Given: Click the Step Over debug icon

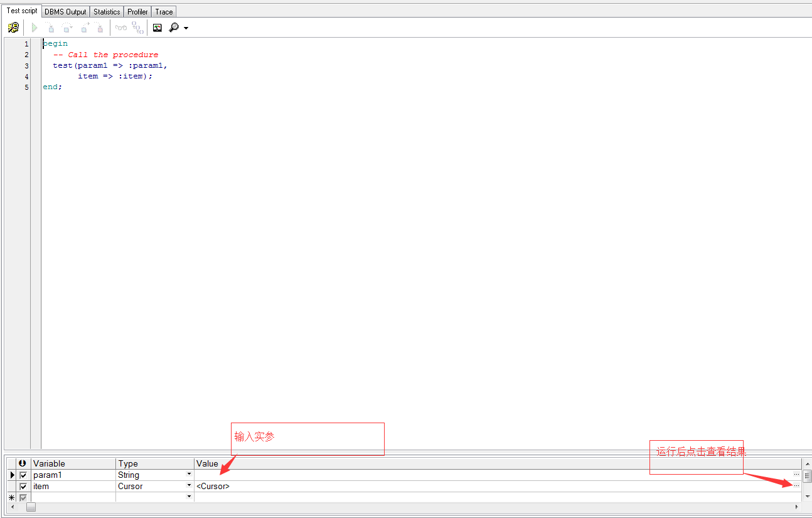Looking at the screenshot, I should (67, 28).
